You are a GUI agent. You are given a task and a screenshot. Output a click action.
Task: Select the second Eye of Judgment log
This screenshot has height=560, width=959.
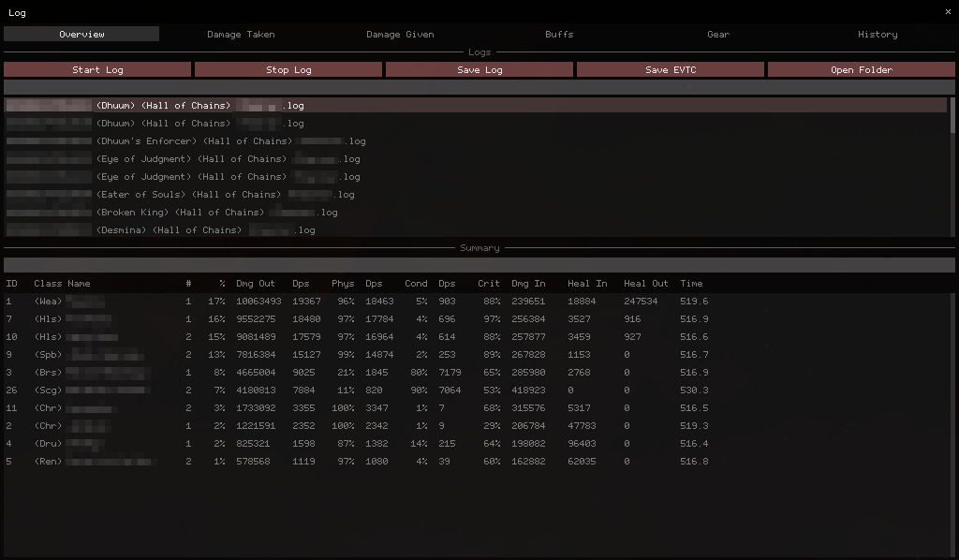(x=476, y=177)
